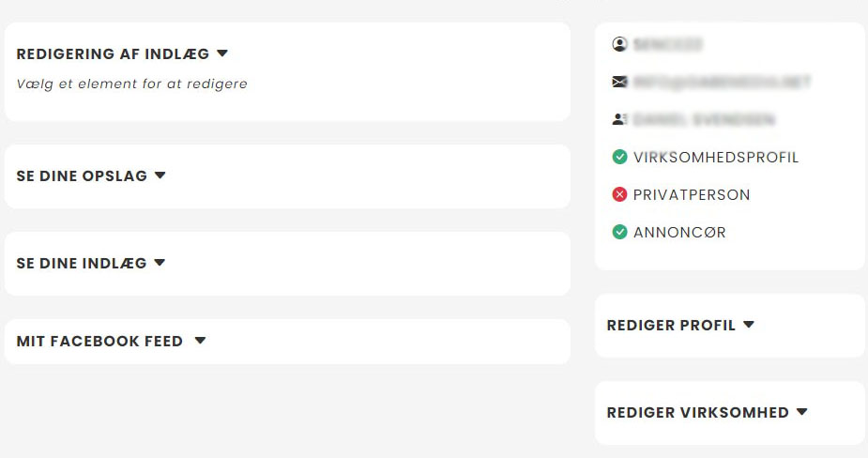
Task: Click the user profile icon
Action: pyautogui.click(x=619, y=44)
